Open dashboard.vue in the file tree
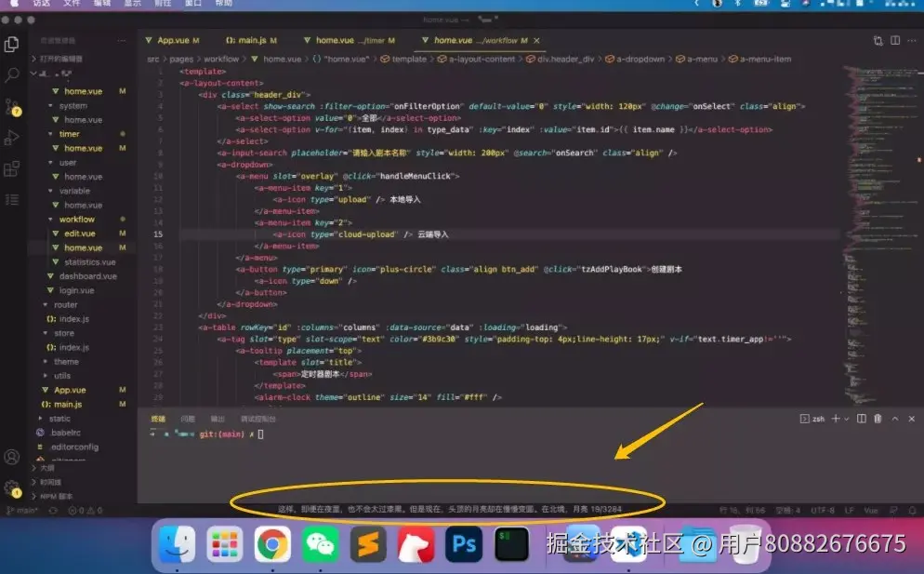This screenshot has width=924, height=574. (x=87, y=276)
